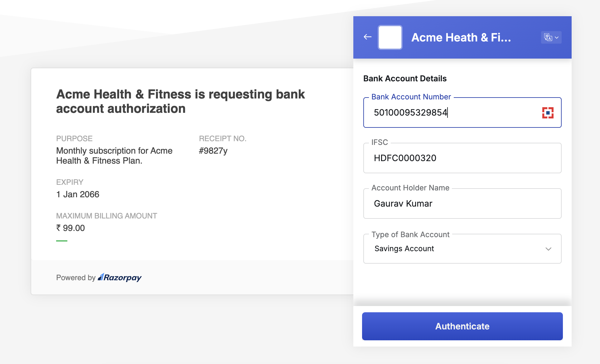The image size is (600, 364).
Task: Click the white merchant logo beside Acme Heath
Action: click(390, 37)
